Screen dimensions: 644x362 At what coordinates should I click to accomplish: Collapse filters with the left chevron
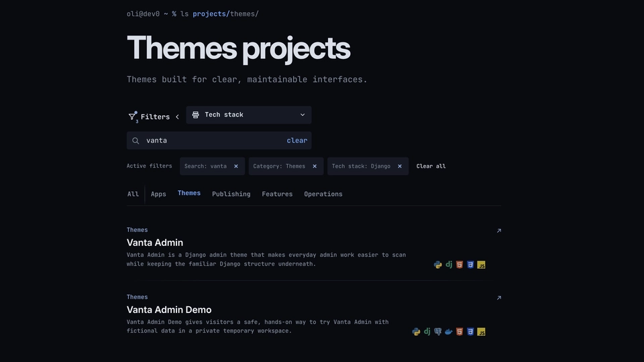tap(177, 117)
